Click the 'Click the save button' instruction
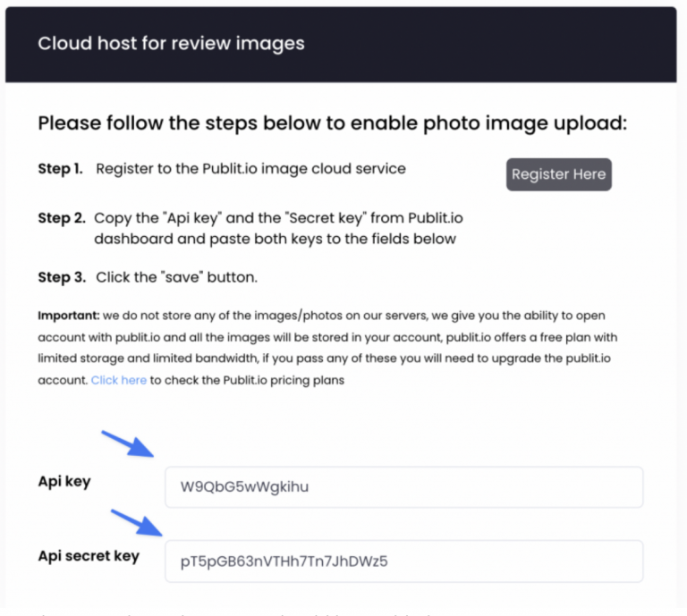This screenshot has width=687, height=616. [x=176, y=277]
